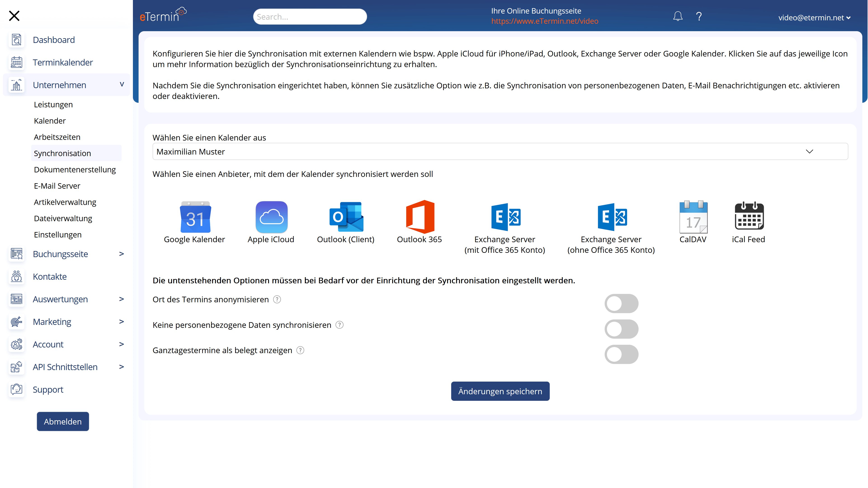Enable Ort des Termins anonymisieren toggle
Image resolution: width=868 pixels, height=488 pixels.
click(621, 303)
